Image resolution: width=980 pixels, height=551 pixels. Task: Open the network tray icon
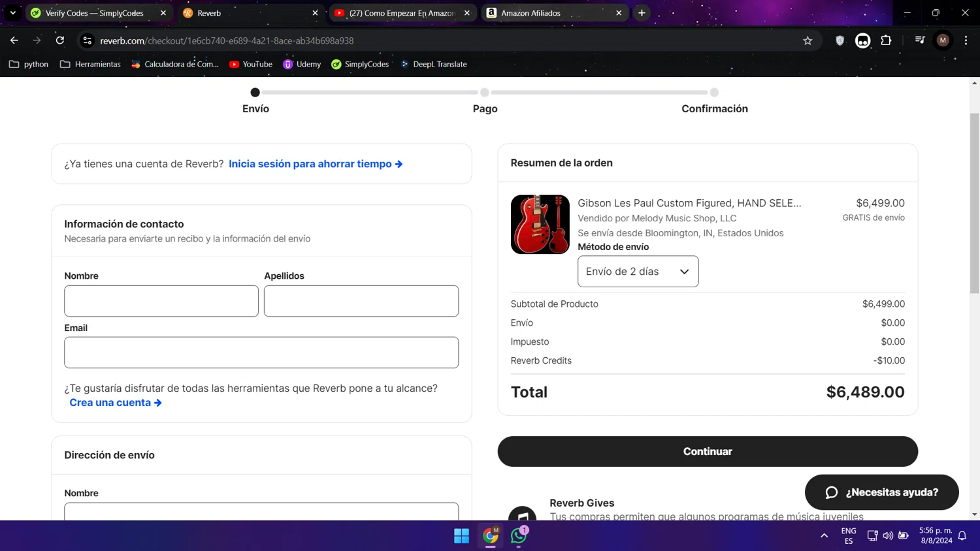point(872,536)
